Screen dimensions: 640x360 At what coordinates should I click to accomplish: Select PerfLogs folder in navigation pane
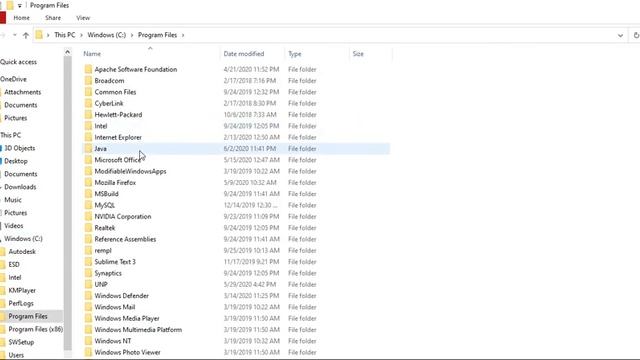[21, 303]
